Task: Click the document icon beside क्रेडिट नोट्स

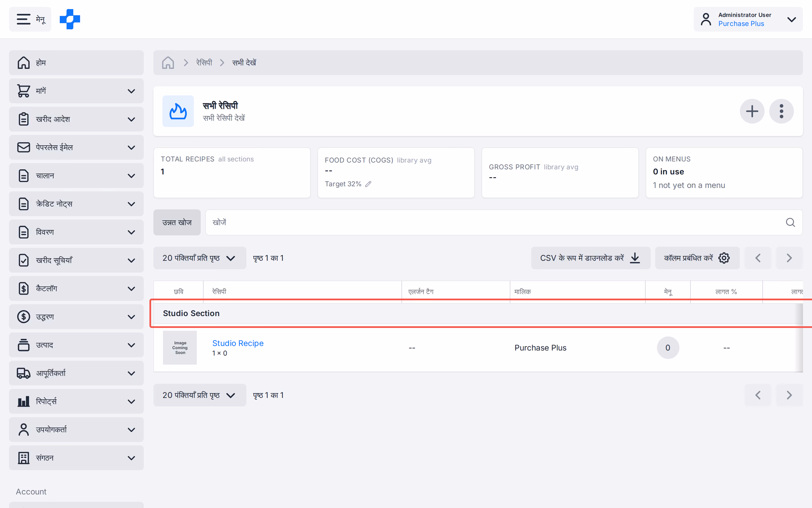Action: [23, 203]
